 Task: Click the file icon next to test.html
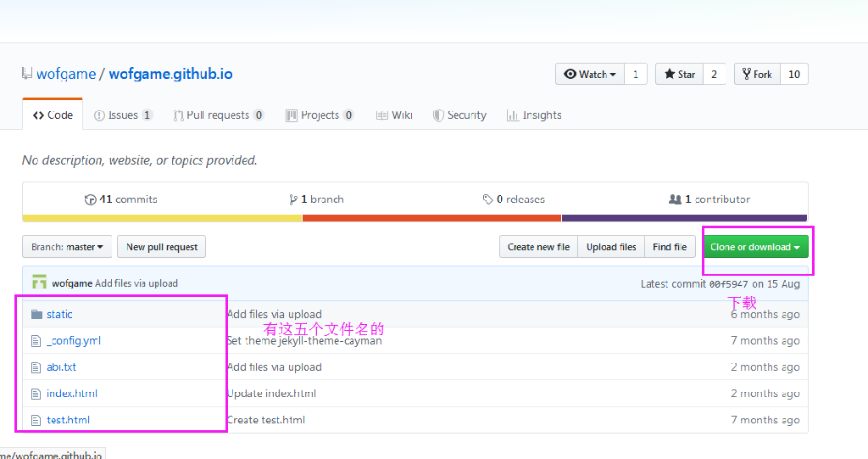[x=36, y=420]
